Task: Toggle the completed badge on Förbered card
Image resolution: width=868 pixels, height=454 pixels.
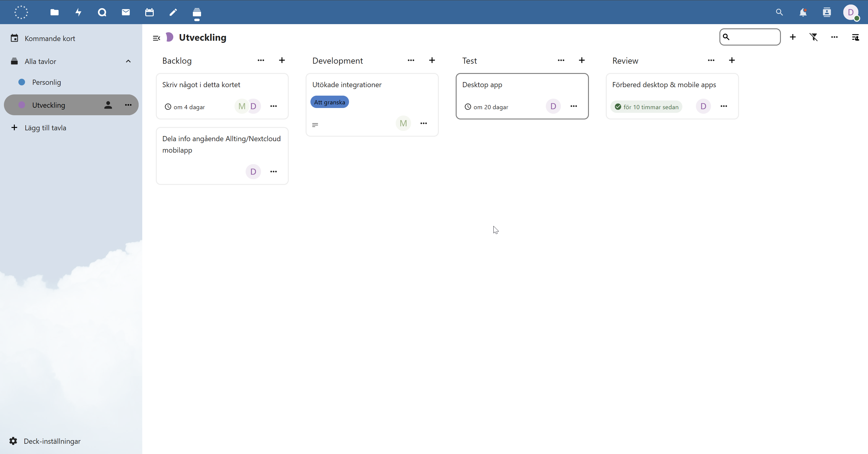Action: [x=646, y=107]
